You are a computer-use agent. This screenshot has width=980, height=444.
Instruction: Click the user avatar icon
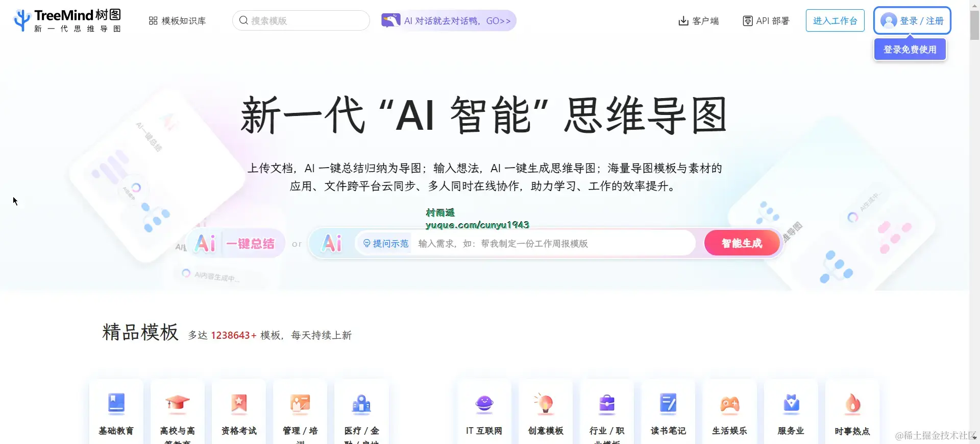[889, 20]
